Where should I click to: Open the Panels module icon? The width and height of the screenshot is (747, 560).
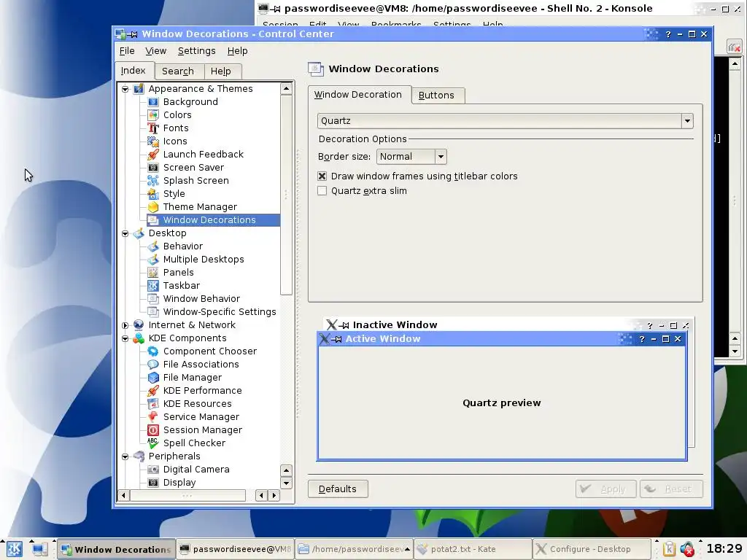point(153,273)
